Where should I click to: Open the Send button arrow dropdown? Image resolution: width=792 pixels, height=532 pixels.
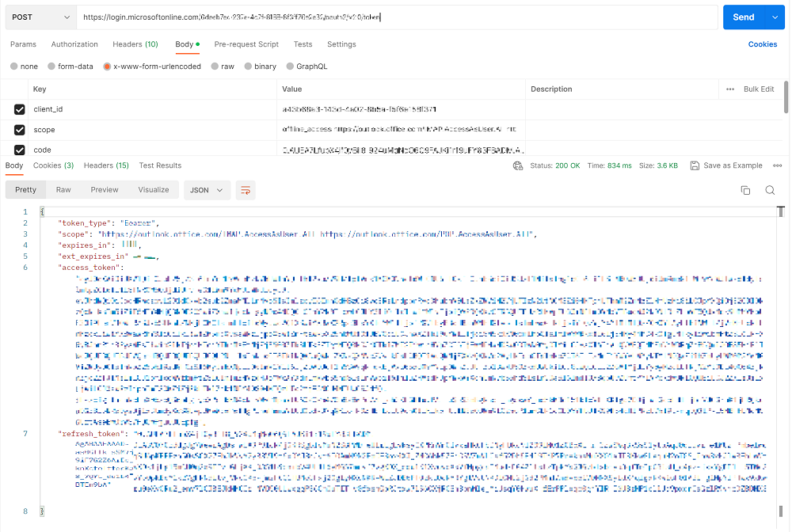[774, 17]
